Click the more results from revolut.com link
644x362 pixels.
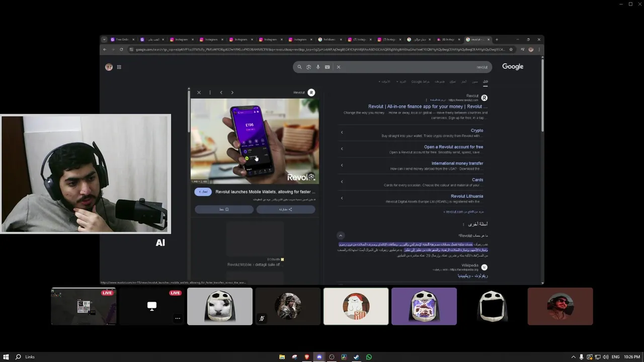pos(463,212)
